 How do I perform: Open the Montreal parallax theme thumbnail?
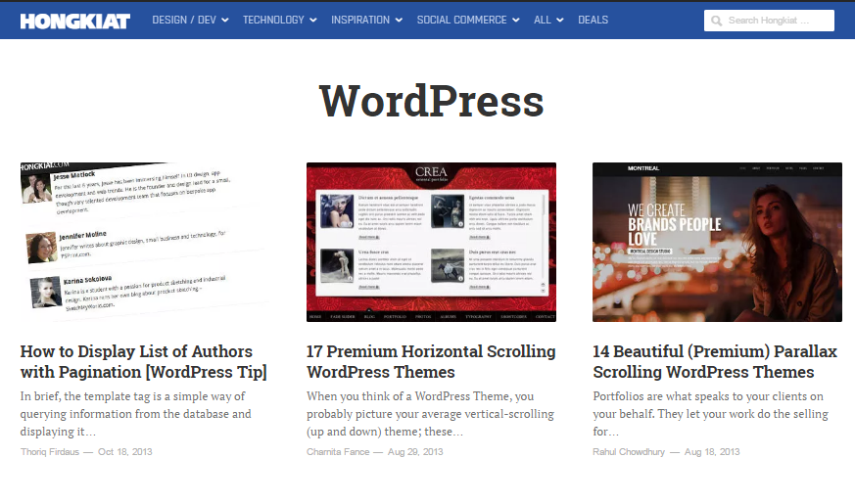[717, 242]
